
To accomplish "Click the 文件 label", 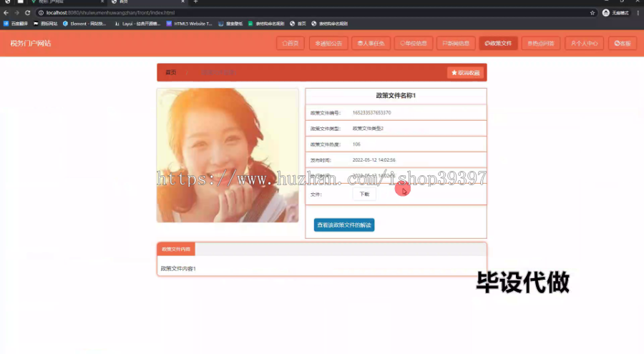I will click(316, 195).
